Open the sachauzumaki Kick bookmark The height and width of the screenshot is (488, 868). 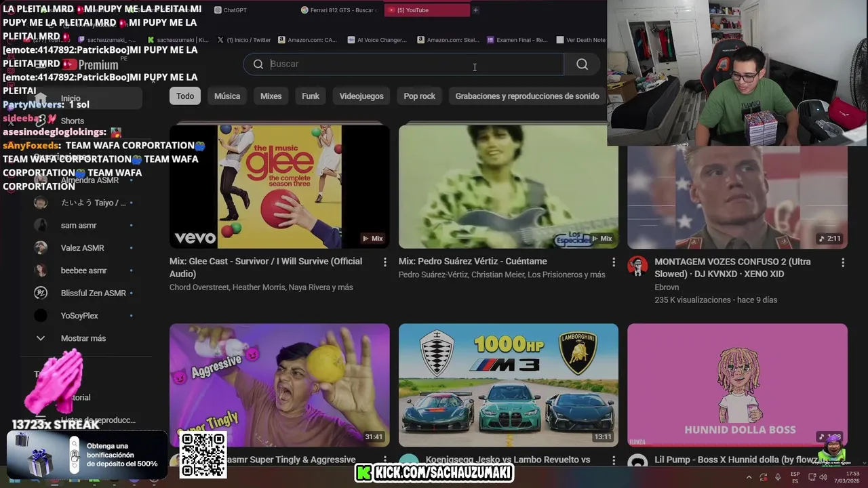178,40
